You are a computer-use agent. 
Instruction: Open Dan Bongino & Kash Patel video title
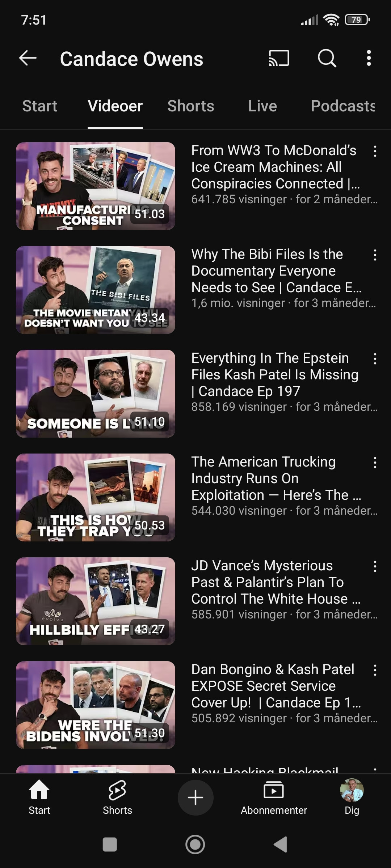276,686
